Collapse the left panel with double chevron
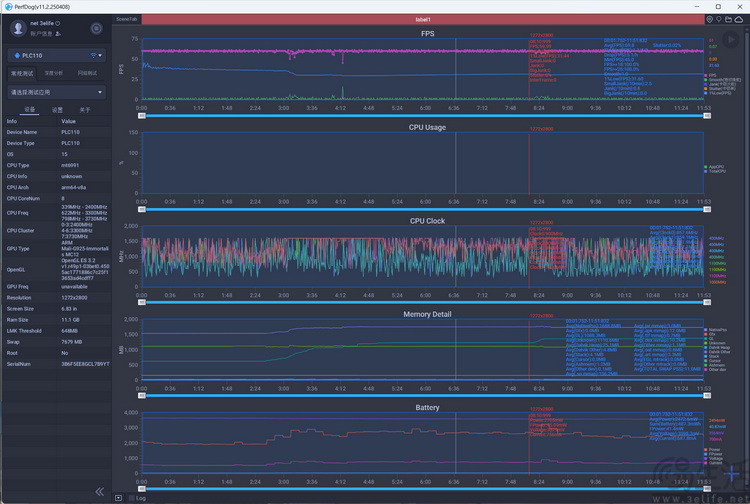The height and width of the screenshot is (504, 750). click(99, 492)
